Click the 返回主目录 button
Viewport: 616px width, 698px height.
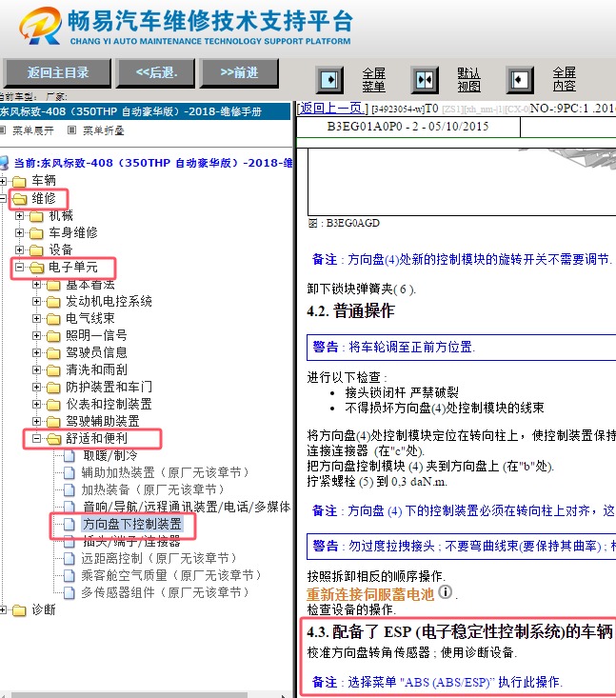pyautogui.click(x=57, y=72)
